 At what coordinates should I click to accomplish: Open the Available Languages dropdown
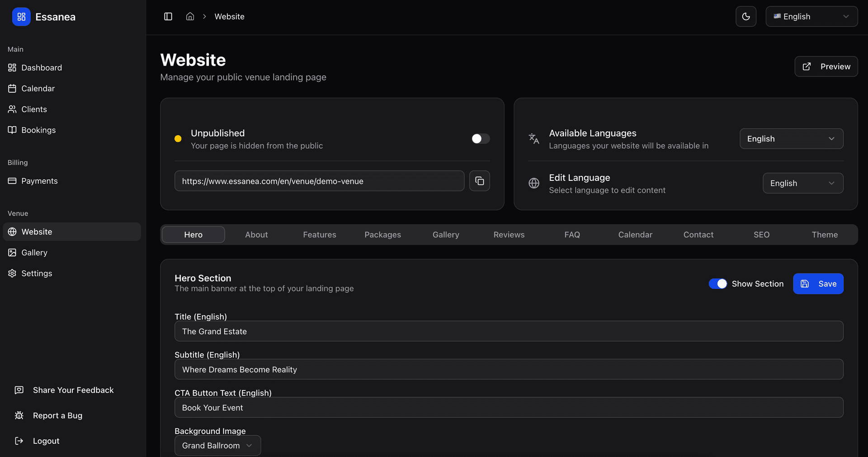coord(791,139)
